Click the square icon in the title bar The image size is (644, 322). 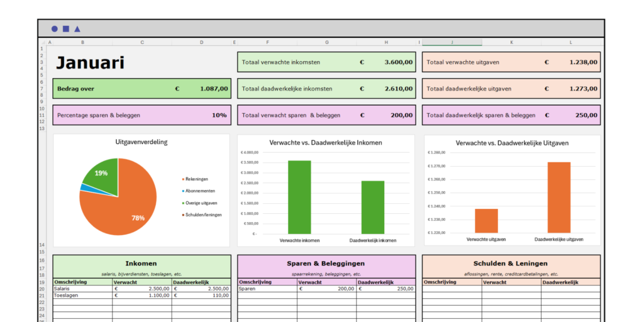pyautogui.click(x=65, y=29)
